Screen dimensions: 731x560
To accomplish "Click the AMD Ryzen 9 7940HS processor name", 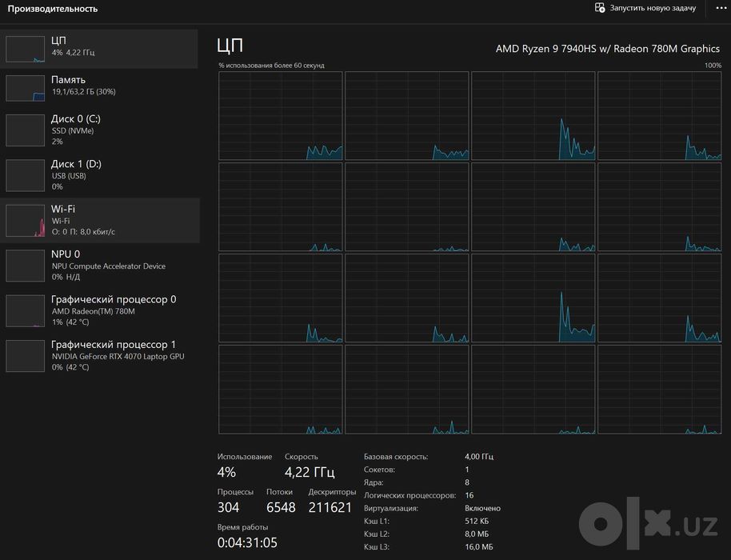I will coord(608,49).
